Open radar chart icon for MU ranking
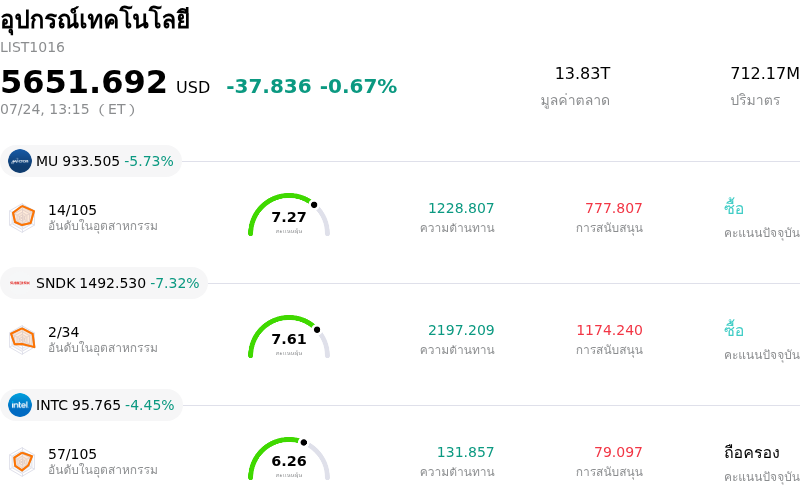 click(22, 217)
